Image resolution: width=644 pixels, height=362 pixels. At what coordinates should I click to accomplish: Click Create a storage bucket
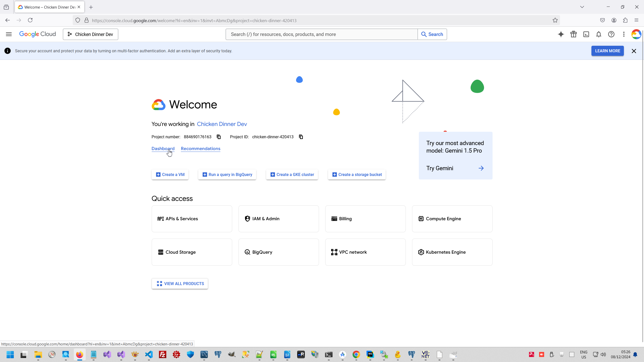[x=357, y=174]
